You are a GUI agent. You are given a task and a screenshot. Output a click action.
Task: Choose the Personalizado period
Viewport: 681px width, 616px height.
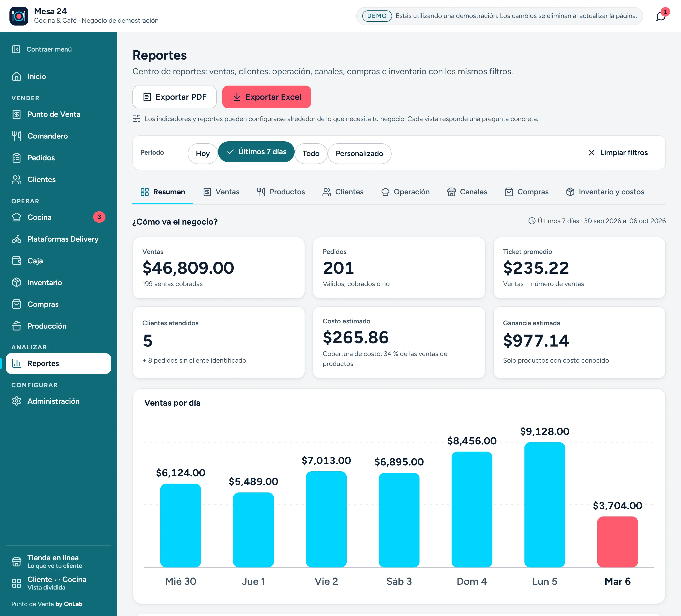[x=359, y=154]
